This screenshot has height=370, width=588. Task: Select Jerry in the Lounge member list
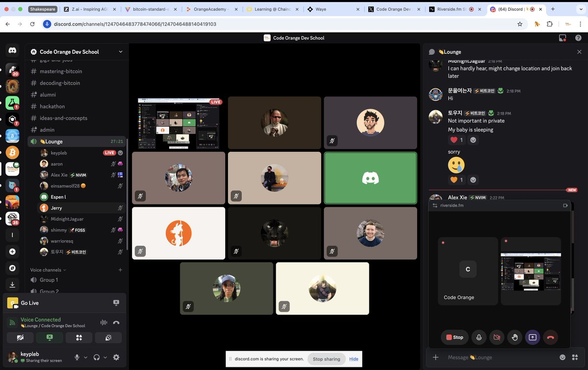(56, 208)
